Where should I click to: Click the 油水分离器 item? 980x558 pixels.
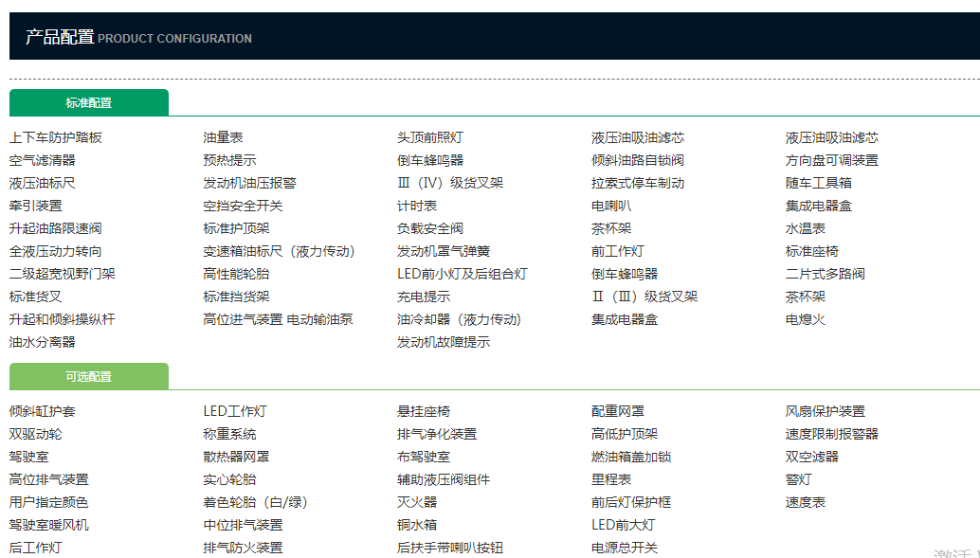(43, 342)
